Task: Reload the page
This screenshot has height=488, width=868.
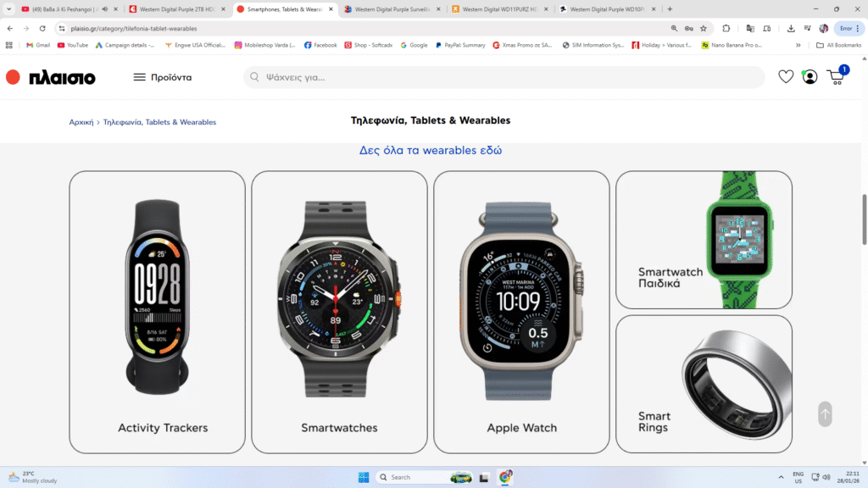Action: (42, 28)
